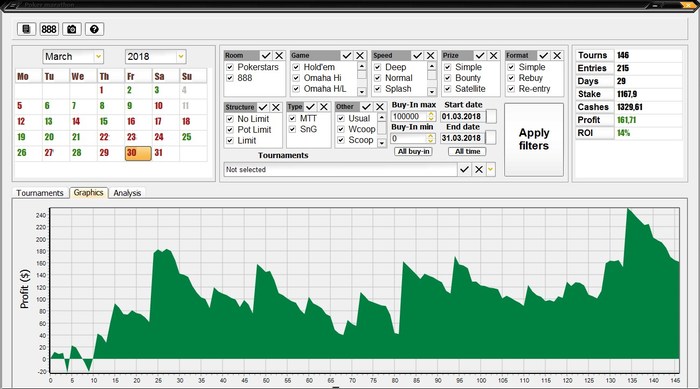This screenshot has width=700, height=389.
Task: Clear all Format filters with the X icon
Action: click(557, 55)
